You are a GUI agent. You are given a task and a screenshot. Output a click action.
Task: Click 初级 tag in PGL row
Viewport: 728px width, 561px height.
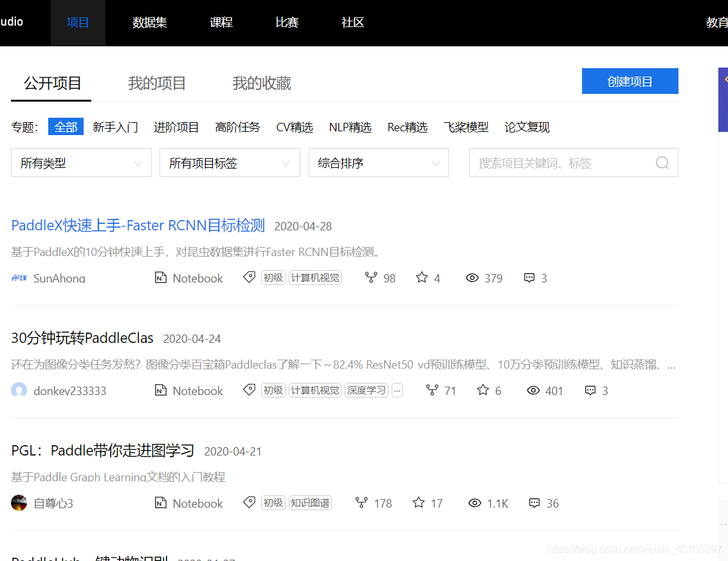tap(273, 502)
